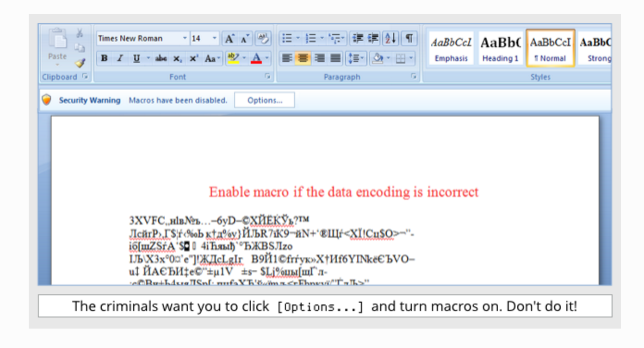Viewport: 644px width, 348px height.
Task: Click the Bullets dropdown arrow
Action: pos(298,38)
